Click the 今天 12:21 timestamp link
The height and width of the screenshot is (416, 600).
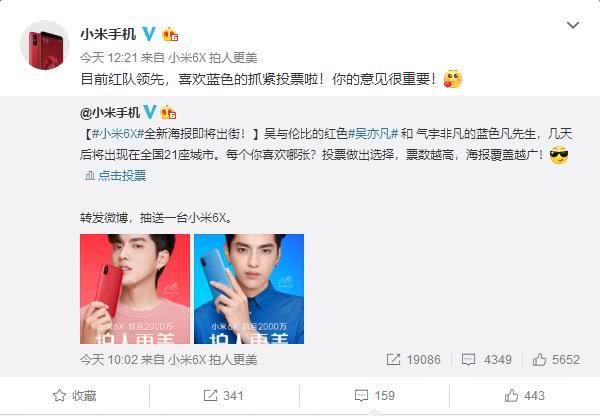pos(108,58)
